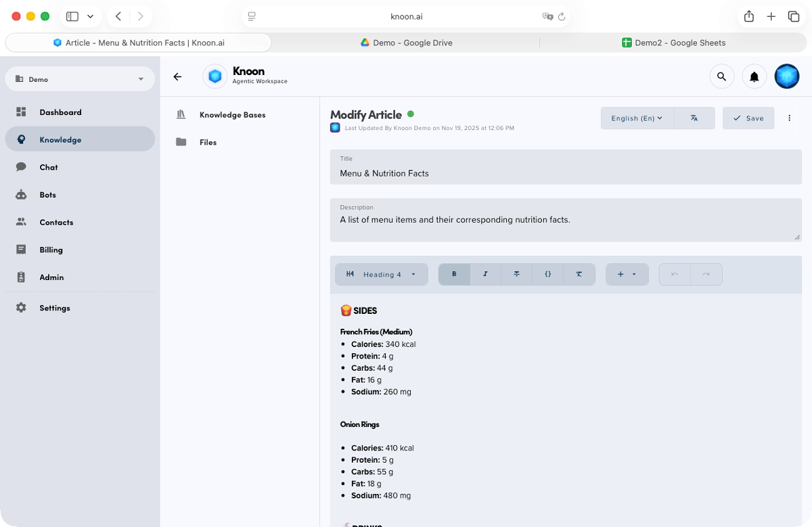Screen dimensions: 812x527
Task: Toggle bold formatting in the editor
Action: point(454,274)
